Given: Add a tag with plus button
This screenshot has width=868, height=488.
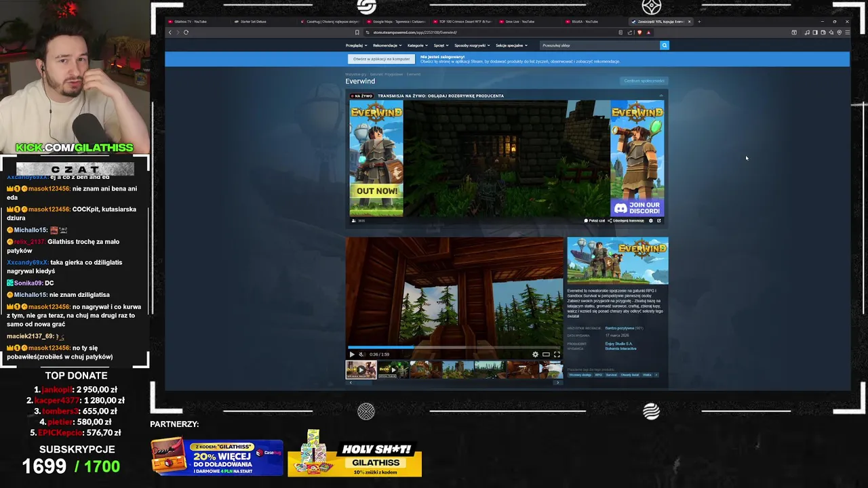Looking at the screenshot, I should pos(656,375).
